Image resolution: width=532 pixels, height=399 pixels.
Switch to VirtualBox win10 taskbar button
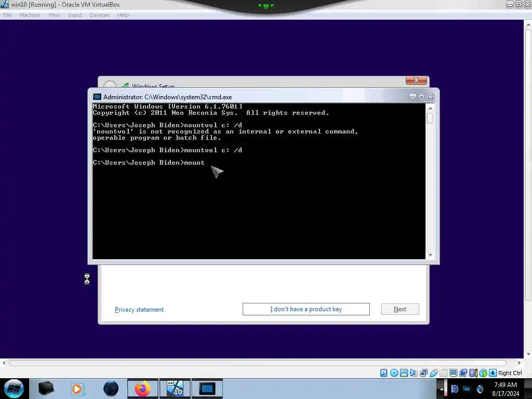pyautogui.click(x=175, y=389)
